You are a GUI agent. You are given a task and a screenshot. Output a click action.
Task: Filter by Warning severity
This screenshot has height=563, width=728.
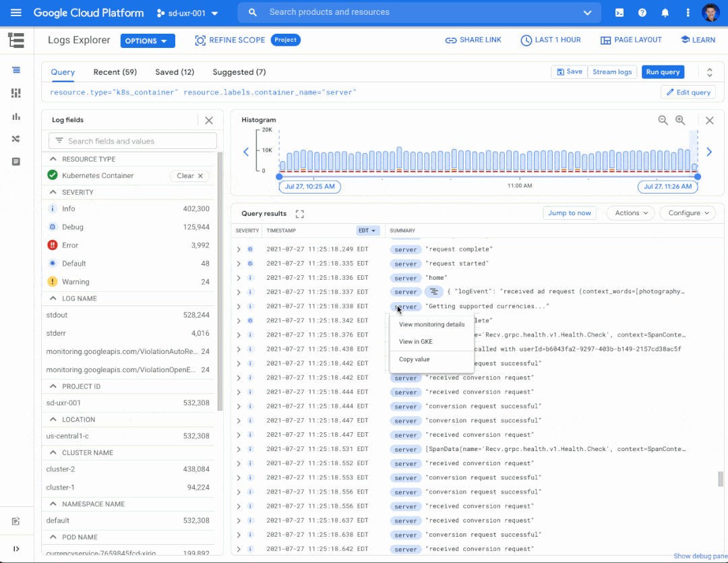pyautogui.click(x=128, y=282)
